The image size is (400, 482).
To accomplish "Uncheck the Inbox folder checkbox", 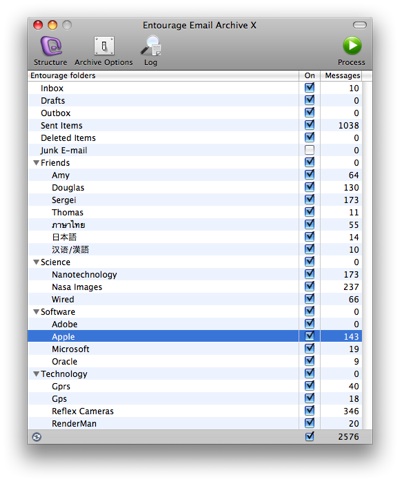I will pyautogui.click(x=309, y=88).
